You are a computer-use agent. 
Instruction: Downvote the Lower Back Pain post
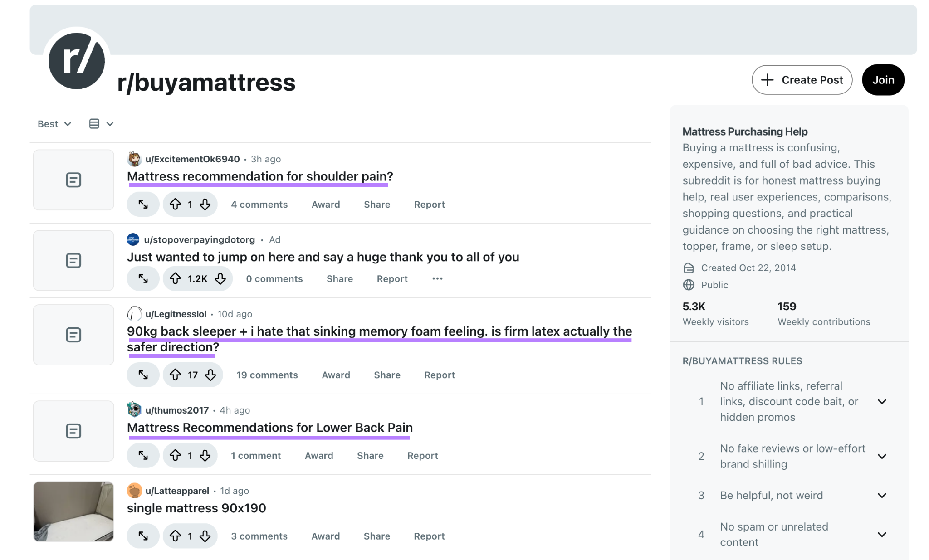[205, 456]
